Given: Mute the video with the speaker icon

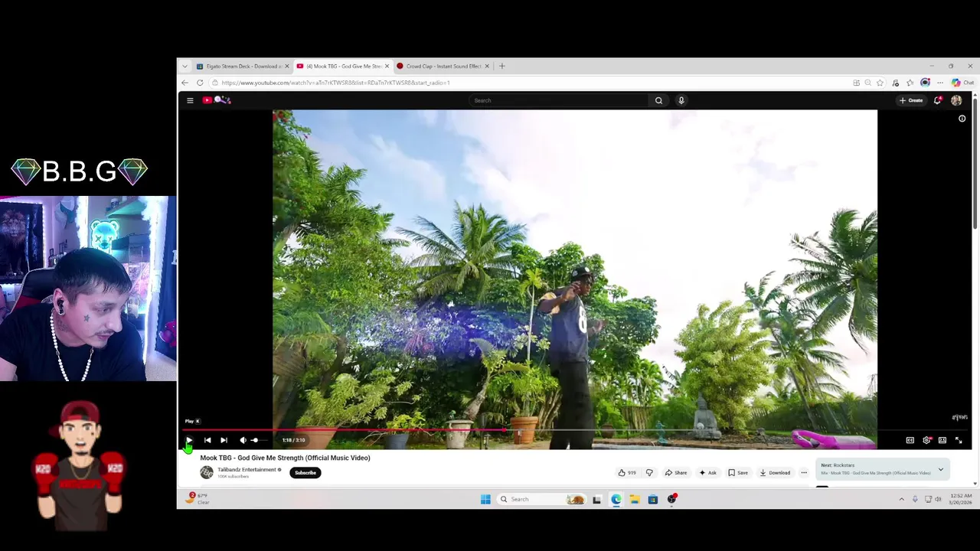Looking at the screenshot, I should [243, 440].
